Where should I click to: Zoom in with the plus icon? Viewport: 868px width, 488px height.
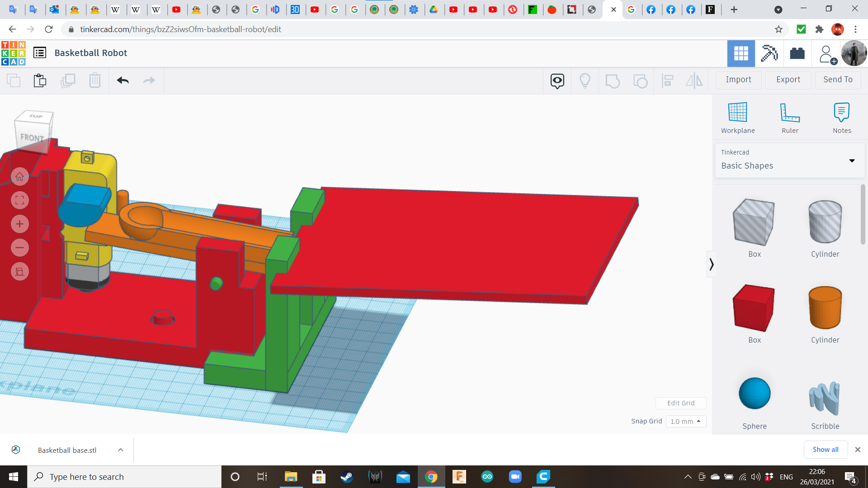(19, 224)
